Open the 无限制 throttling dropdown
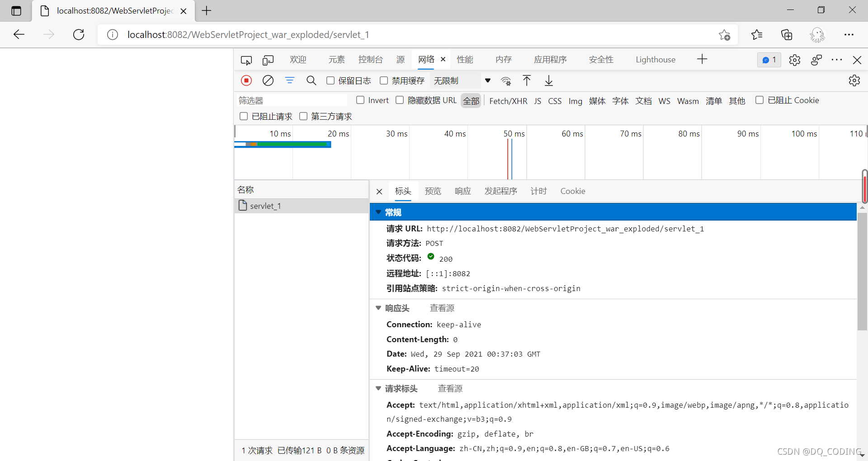This screenshot has width=868, height=461. 462,80
